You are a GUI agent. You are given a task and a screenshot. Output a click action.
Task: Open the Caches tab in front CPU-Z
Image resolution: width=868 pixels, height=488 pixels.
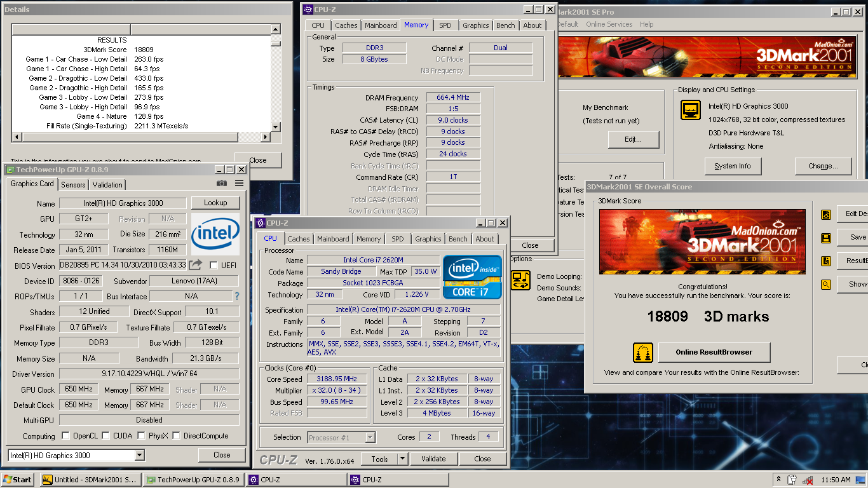click(x=298, y=239)
